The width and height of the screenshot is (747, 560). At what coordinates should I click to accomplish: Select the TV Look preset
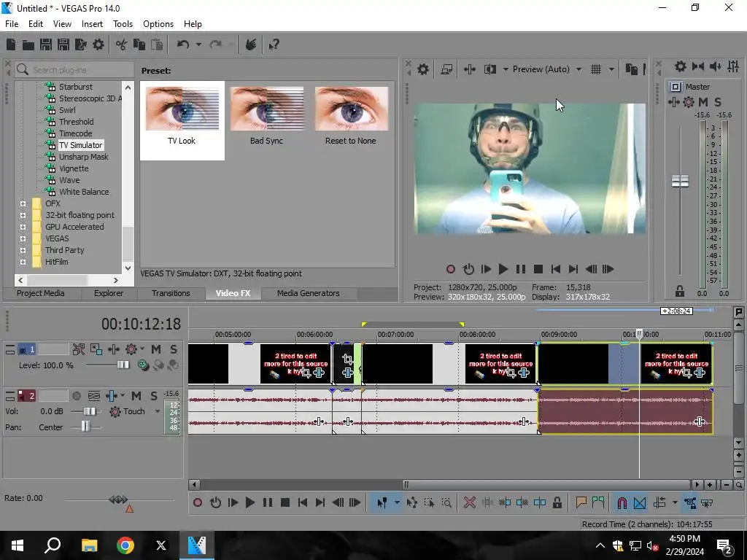(182, 120)
